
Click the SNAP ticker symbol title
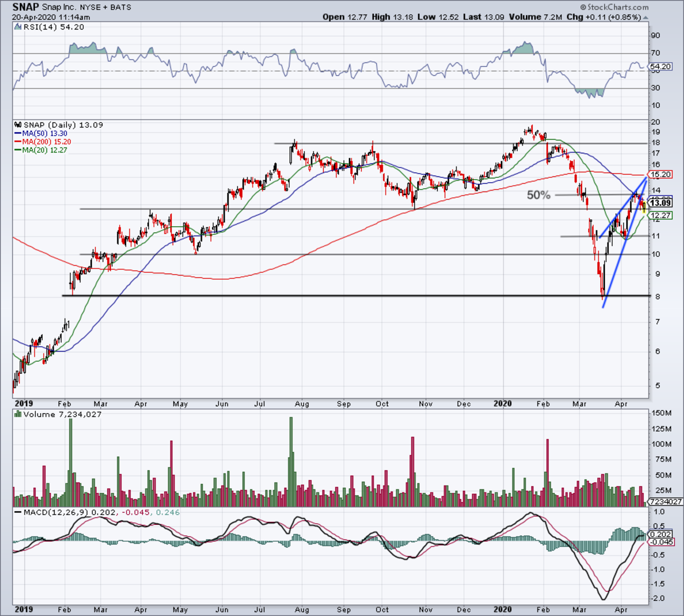[25, 7]
